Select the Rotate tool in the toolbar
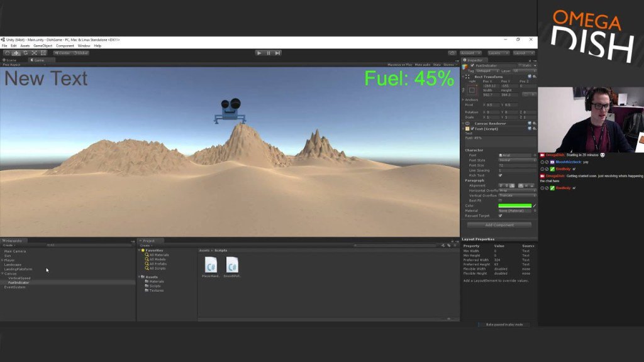 tap(26, 53)
